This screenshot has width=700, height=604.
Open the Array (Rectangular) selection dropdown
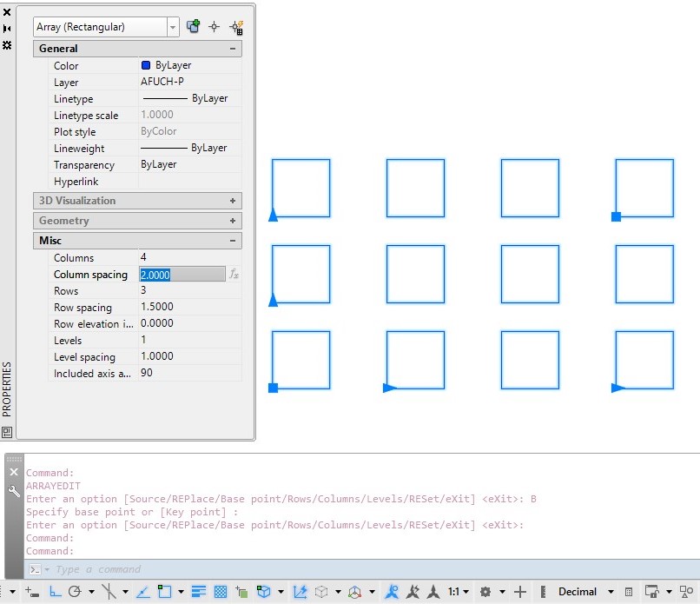(170, 26)
